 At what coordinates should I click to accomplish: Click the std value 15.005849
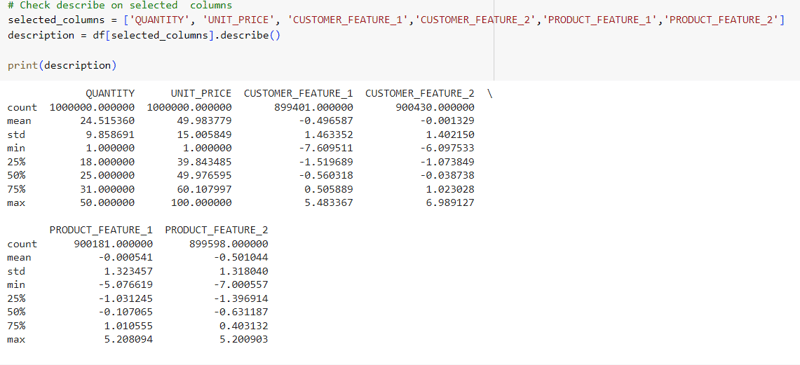tap(204, 135)
